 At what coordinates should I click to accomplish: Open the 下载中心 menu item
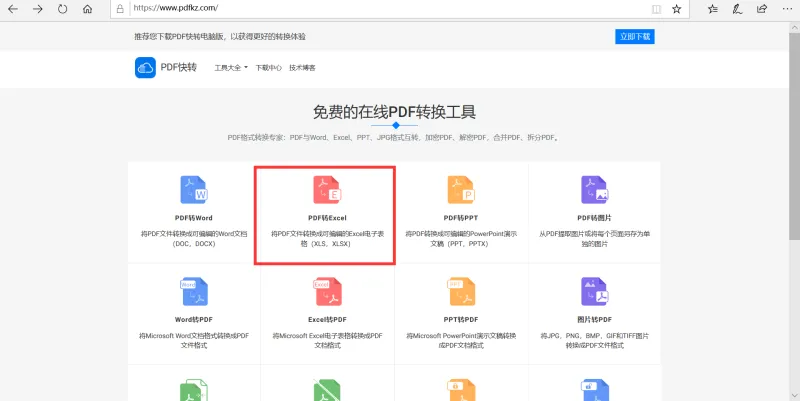(268, 68)
